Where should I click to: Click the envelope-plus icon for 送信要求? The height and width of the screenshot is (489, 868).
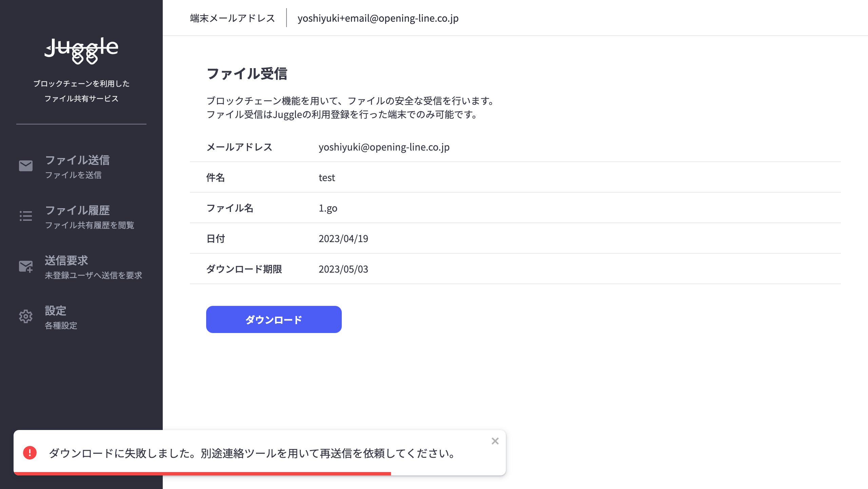click(26, 267)
